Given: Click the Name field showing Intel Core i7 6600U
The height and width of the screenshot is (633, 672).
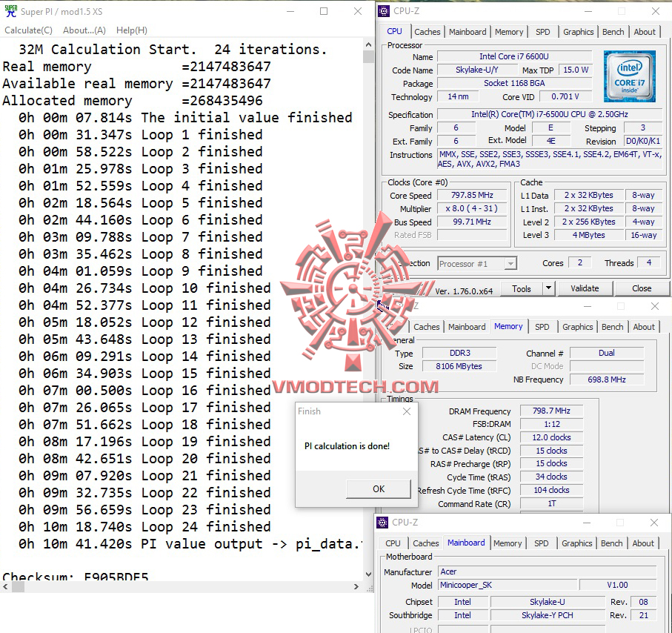Looking at the screenshot, I should [x=514, y=56].
